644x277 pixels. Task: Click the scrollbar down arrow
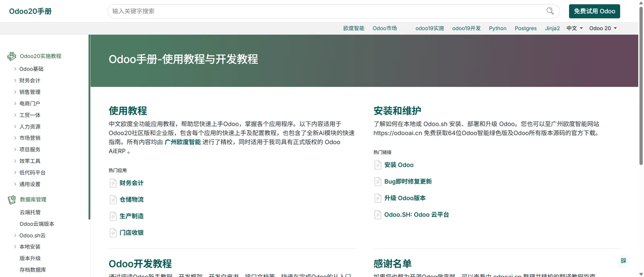click(641, 274)
